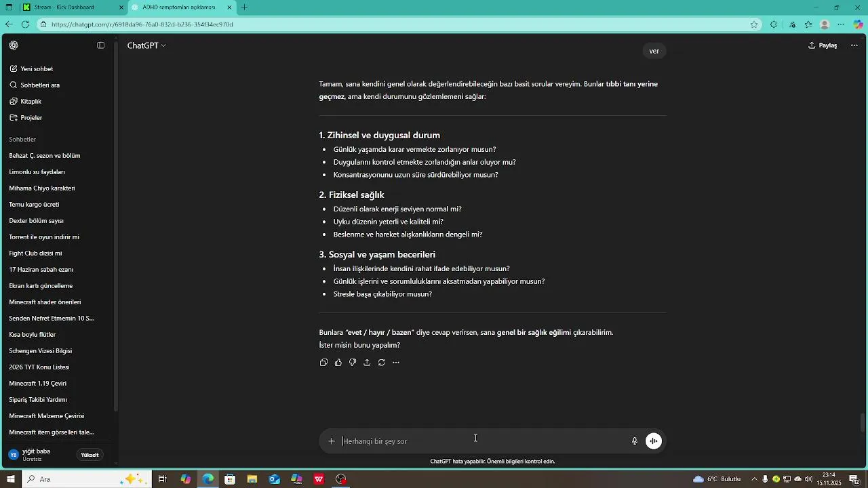Close the ADHD semptomları açıklaması tab

[x=229, y=7]
